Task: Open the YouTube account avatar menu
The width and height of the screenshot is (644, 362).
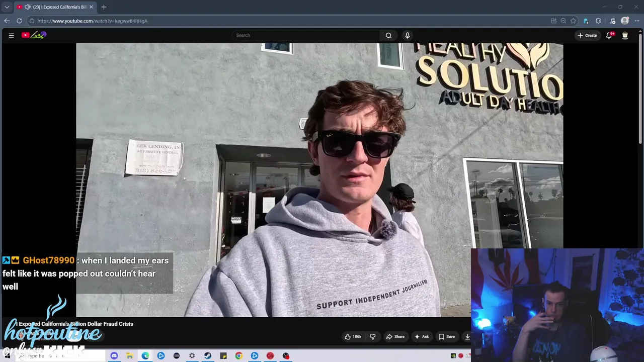Action: tap(625, 35)
